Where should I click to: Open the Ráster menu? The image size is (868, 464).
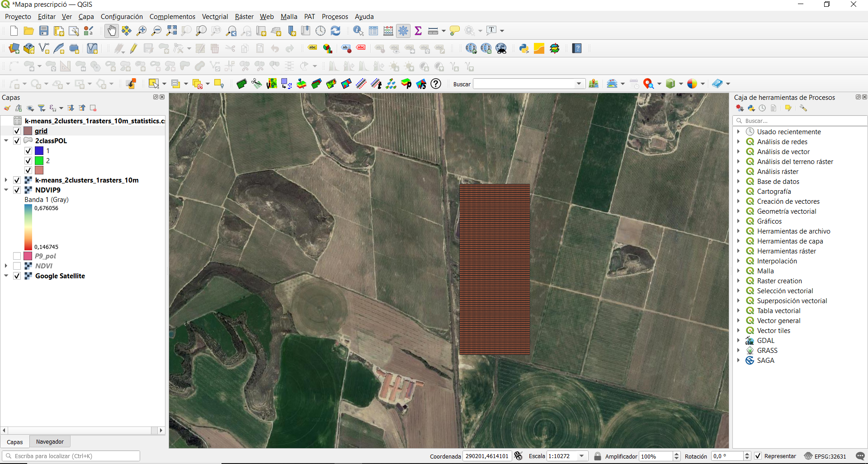[244, 17]
